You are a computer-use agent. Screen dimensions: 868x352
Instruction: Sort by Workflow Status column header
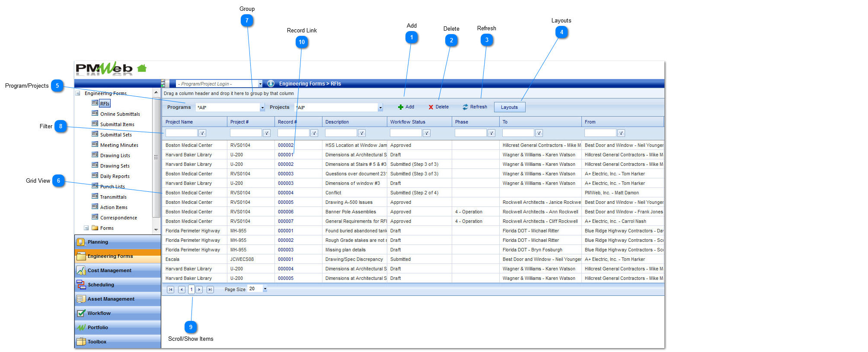coord(408,122)
